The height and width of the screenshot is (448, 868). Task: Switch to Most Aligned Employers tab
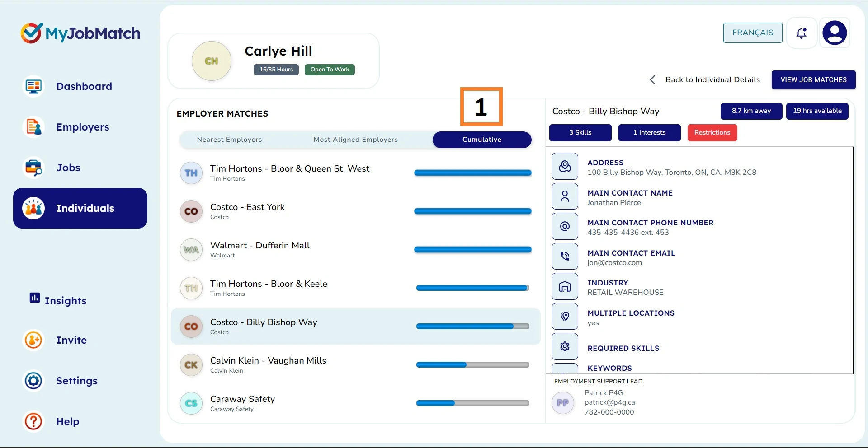click(x=356, y=140)
